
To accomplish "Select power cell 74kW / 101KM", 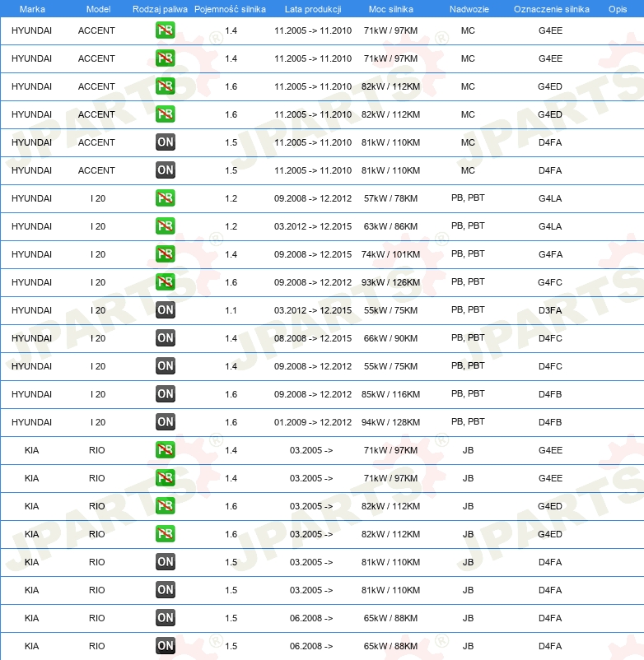I will [x=391, y=254].
